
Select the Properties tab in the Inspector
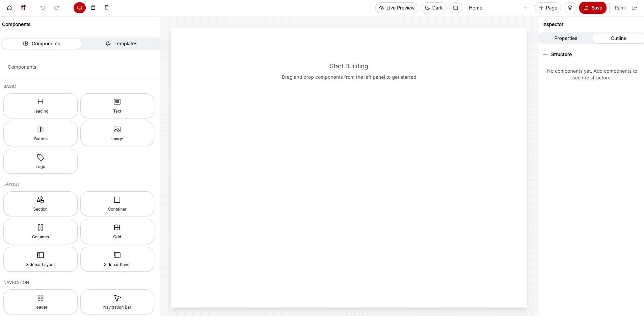(x=566, y=38)
